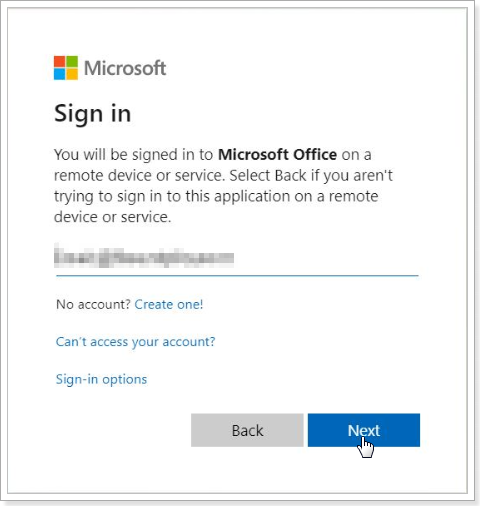The image size is (480, 506).
Task: Select the bold Microsoft Office text
Action: coord(277,155)
